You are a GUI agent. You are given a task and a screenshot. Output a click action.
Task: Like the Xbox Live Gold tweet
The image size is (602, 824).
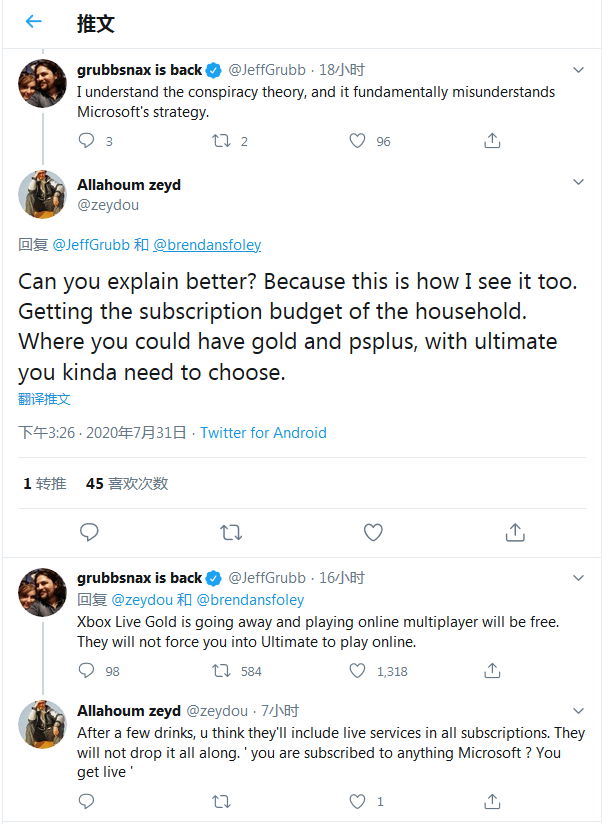tap(357, 671)
